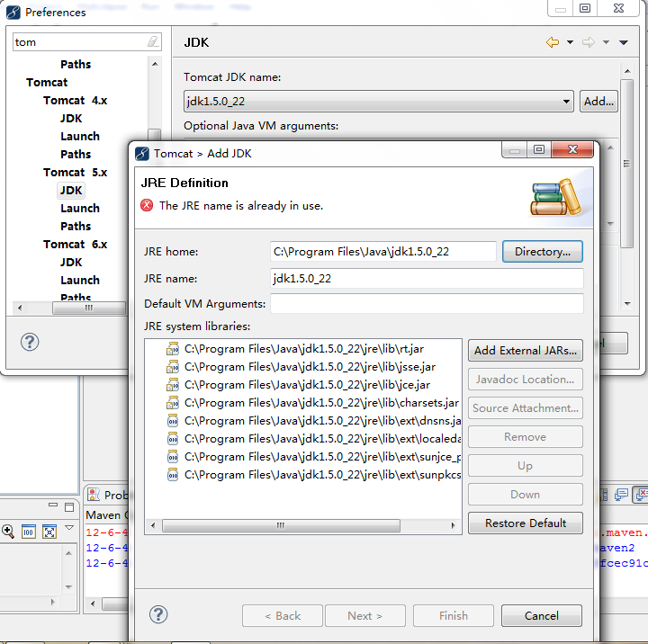Click the fit-to-window zoom icon

[x=49, y=532]
